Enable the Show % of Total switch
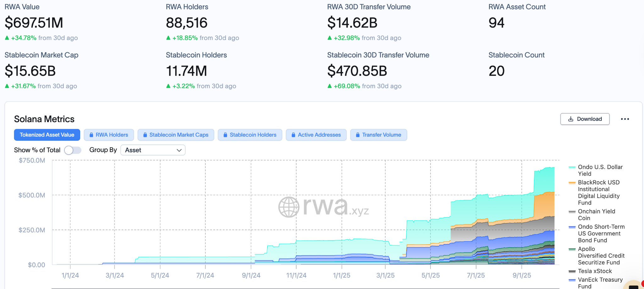The width and height of the screenshot is (644, 289). pyautogui.click(x=73, y=150)
